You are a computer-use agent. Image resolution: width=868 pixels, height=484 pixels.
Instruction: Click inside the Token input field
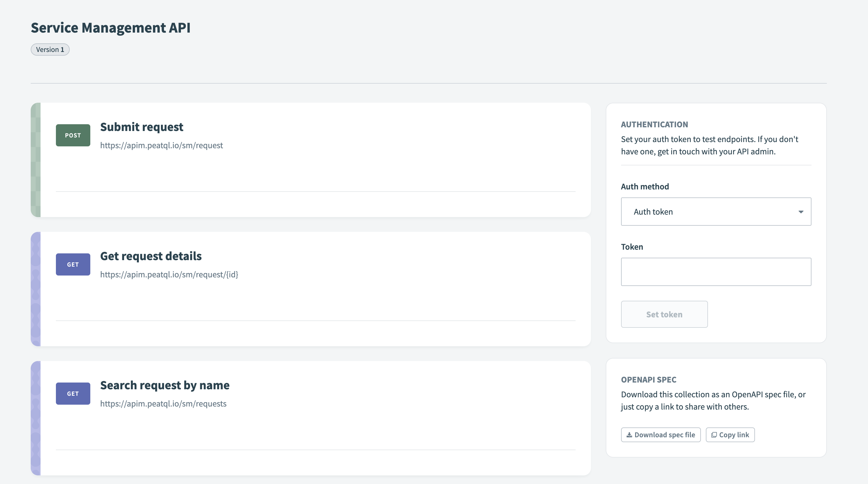tap(716, 272)
